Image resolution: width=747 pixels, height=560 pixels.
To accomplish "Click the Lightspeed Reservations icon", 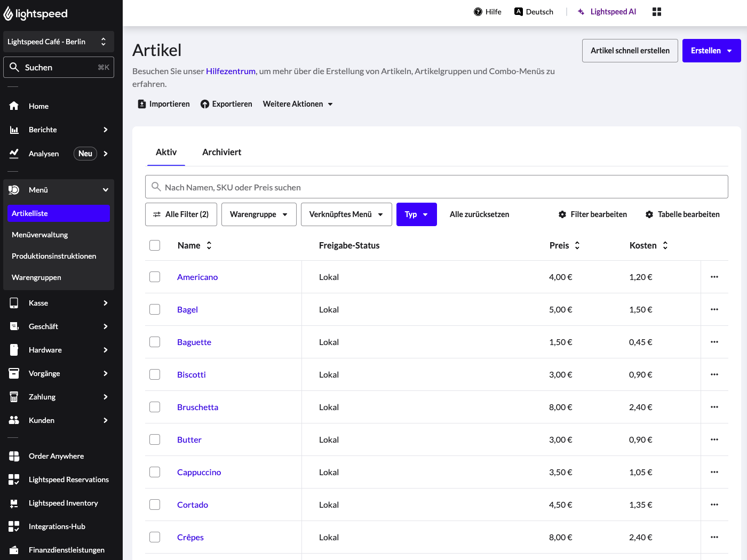I will coord(14,479).
